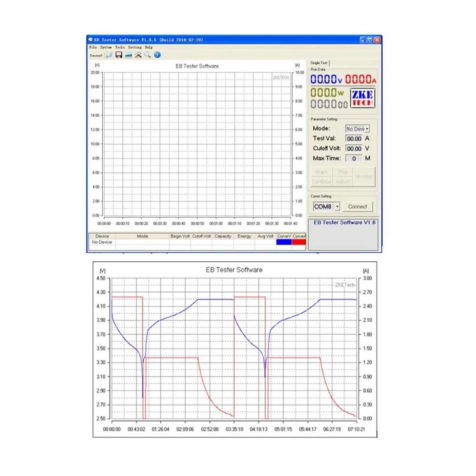Select the Cutoff Volt input field

(x=354, y=148)
